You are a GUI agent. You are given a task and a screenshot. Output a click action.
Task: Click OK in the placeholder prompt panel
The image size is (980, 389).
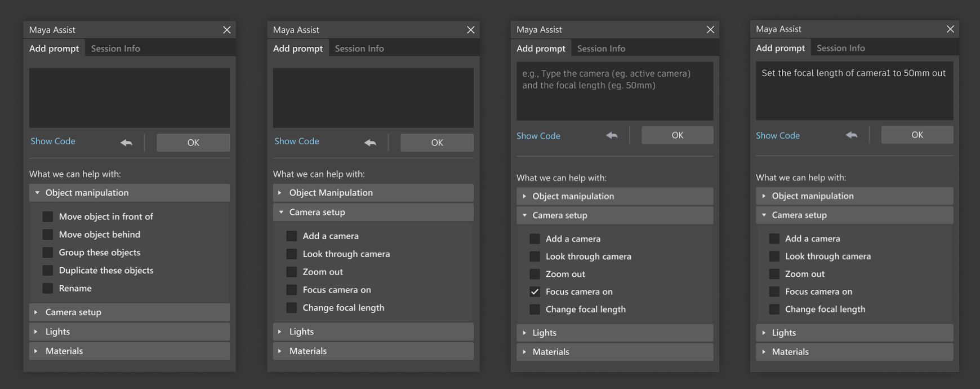[x=678, y=135]
